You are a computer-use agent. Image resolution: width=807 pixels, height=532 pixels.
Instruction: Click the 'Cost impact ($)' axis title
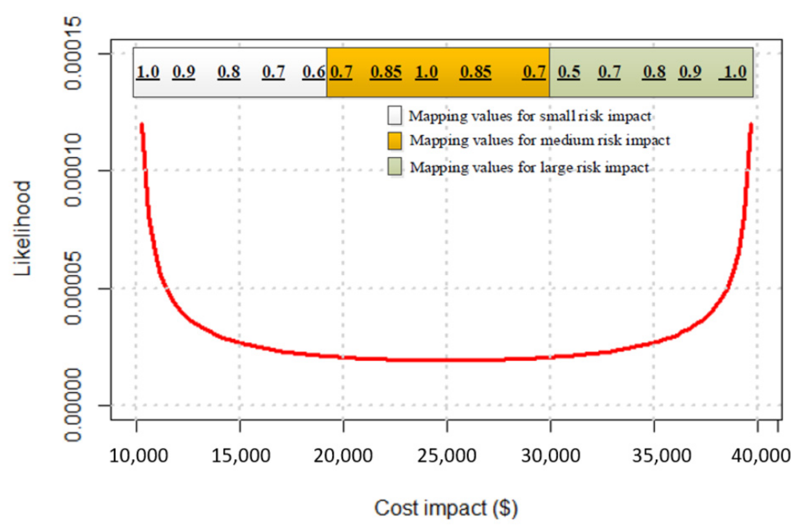[x=446, y=508]
